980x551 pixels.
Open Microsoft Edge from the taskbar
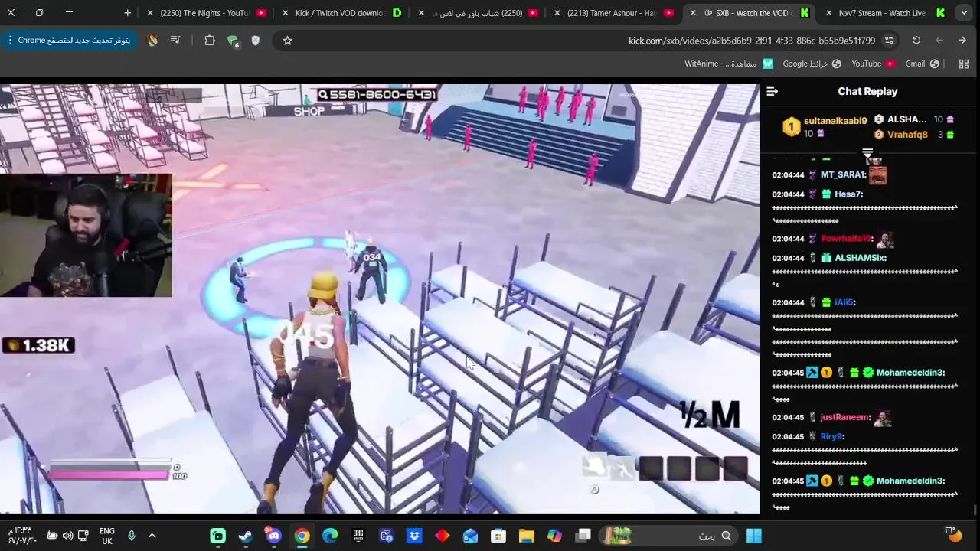tap(330, 536)
